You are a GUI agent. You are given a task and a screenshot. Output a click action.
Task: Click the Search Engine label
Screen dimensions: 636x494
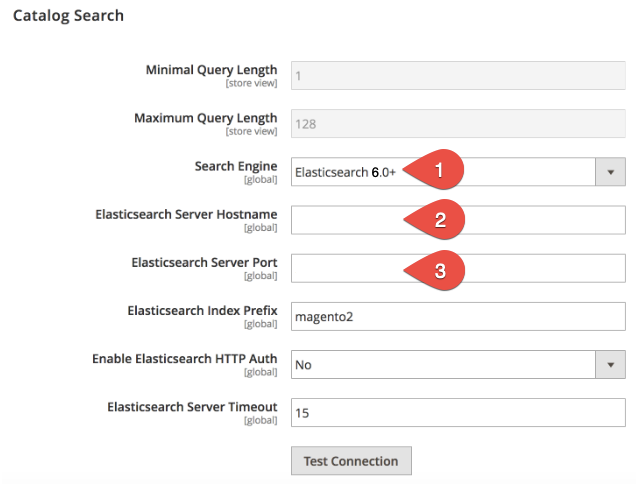[x=236, y=165]
